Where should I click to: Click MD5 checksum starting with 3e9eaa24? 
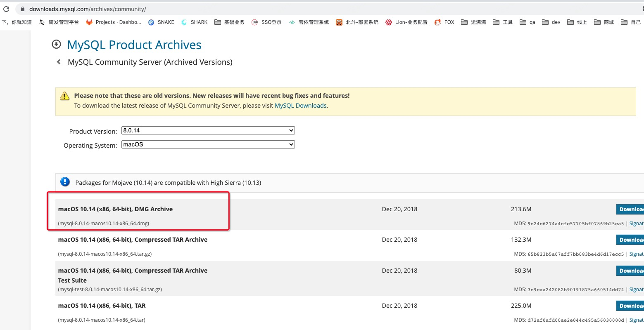[576, 290]
